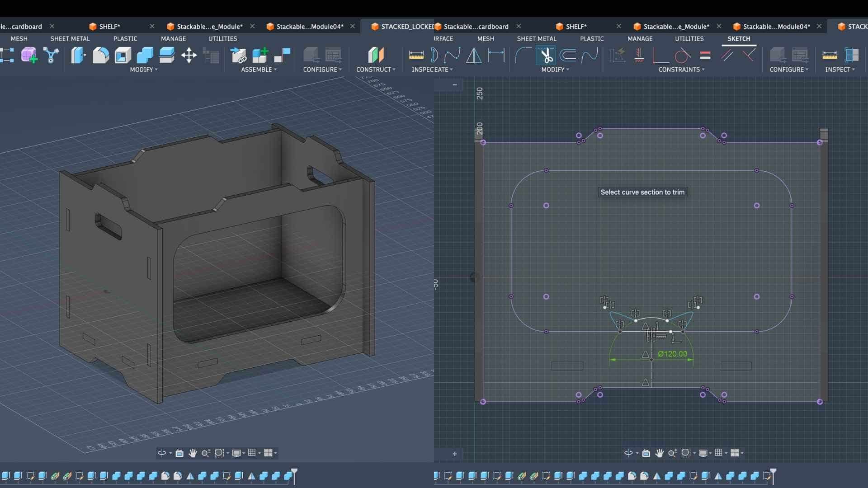868x488 pixels.
Task: Open the CONSTRUCT dropdown menu
Action: (x=375, y=70)
